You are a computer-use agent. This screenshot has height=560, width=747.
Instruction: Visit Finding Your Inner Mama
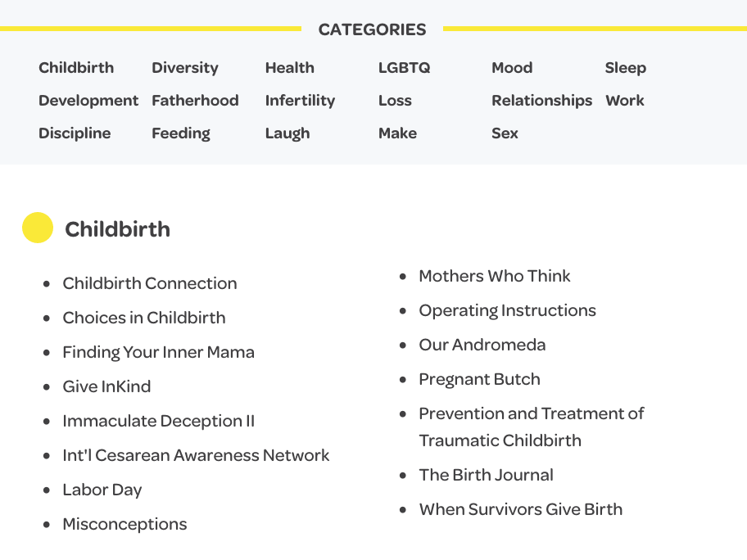158,352
